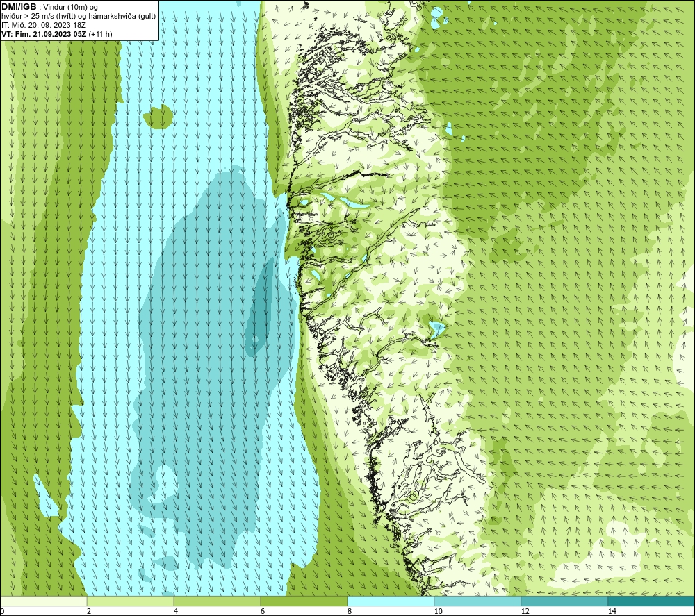Click the 'VT: Fim. 21.09.2023 05Z' valid time

pyautogui.click(x=44, y=33)
